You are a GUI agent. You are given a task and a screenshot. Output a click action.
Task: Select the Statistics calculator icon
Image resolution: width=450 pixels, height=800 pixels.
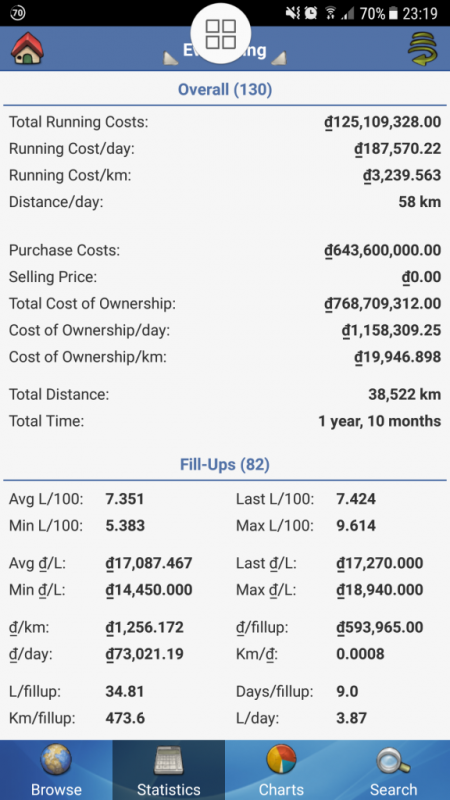pos(169,761)
